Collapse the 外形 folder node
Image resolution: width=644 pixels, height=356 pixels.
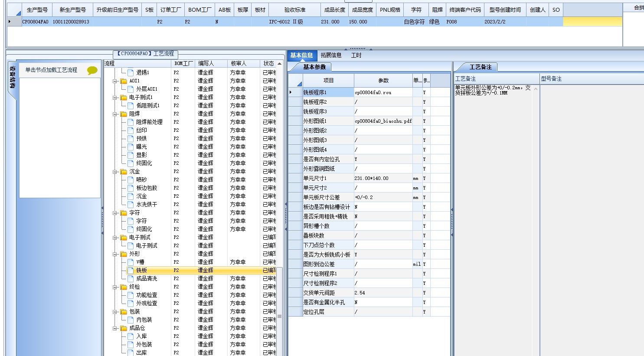click(x=115, y=254)
